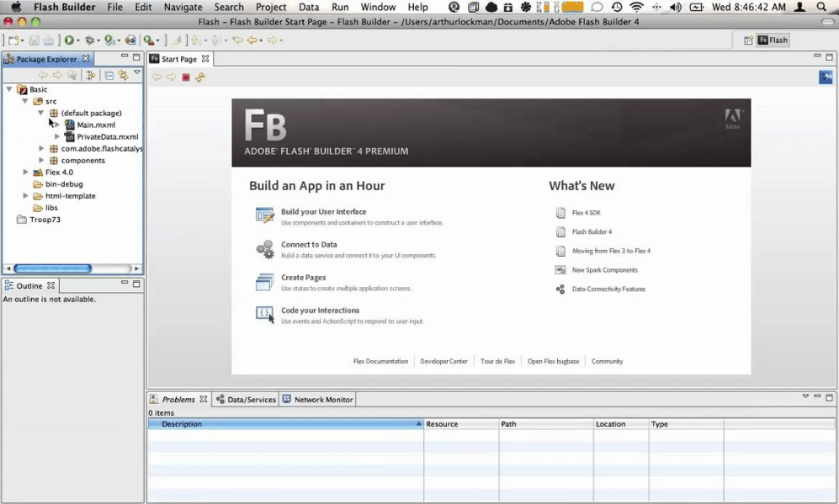The width and height of the screenshot is (839, 504).
Task: Select the Flash perspective button
Action: point(773,40)
